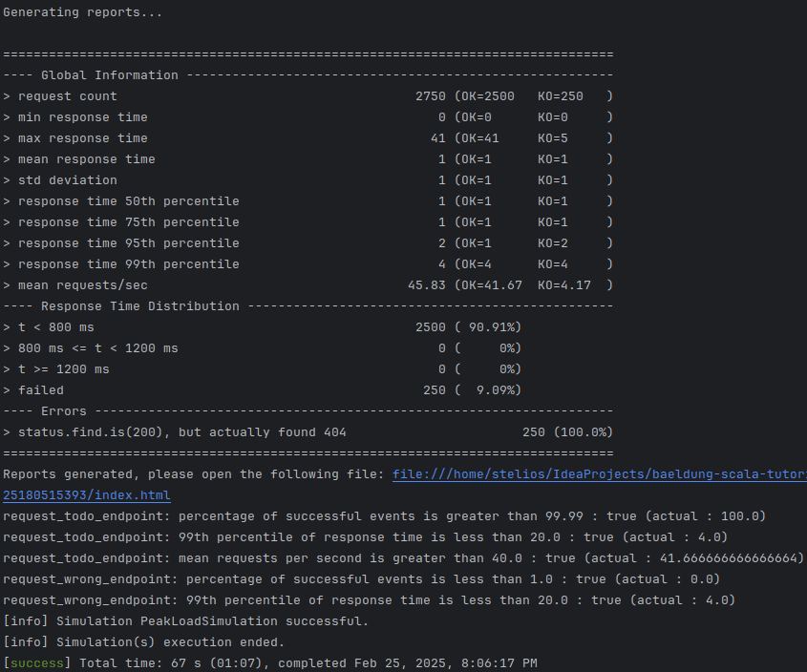This screenshot has height=672, width=807.
Task: Click the request_todo_endpoint mean requests per second assertion
Action: (401, 558)
